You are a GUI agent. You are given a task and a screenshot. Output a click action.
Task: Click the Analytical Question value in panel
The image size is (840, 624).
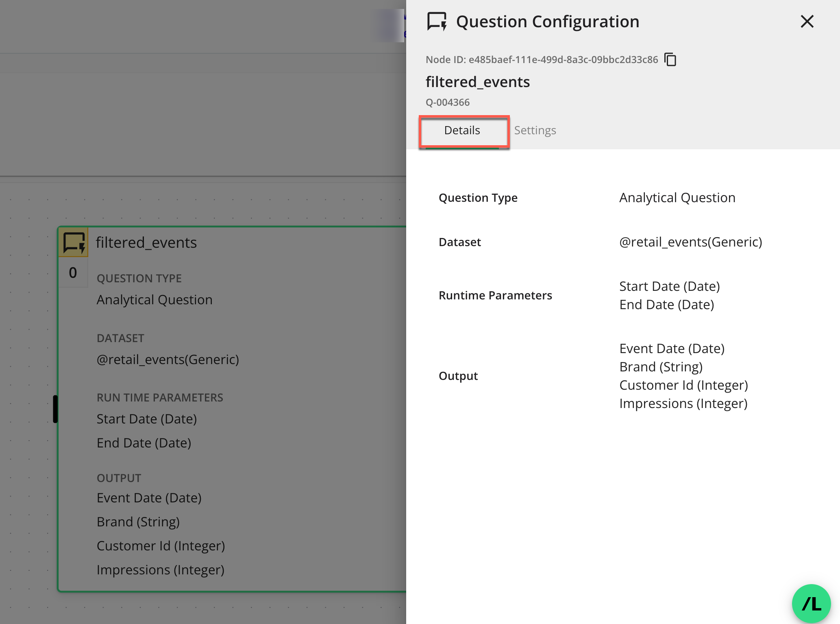pyautogui.click(x=677, y=198)
